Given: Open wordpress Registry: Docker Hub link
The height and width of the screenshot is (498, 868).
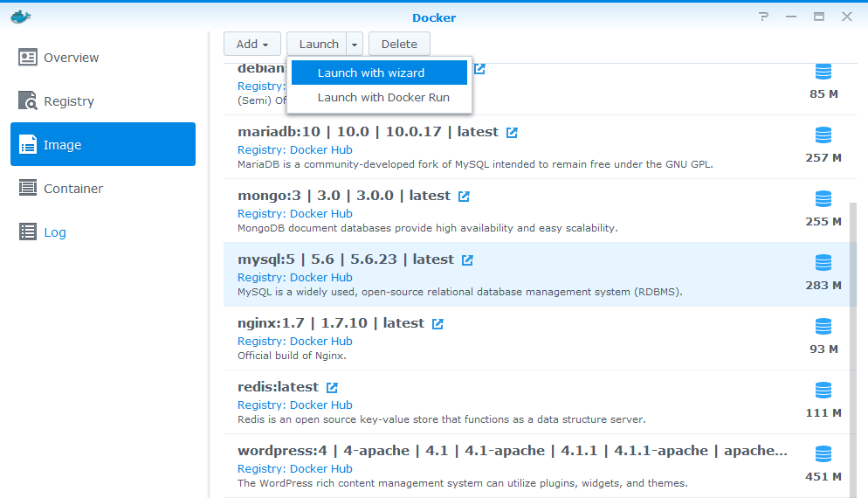Looking at the screenshot, I should (294, 468).
